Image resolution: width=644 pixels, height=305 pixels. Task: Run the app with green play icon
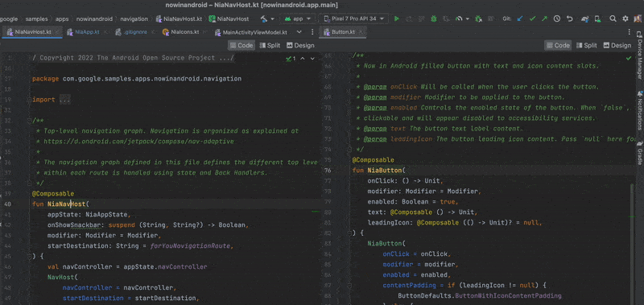(396, 19)
